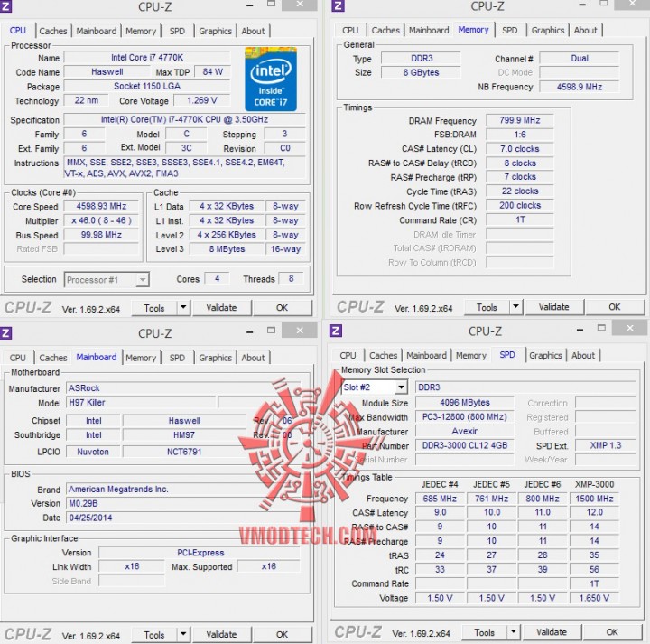Image resolution: width=650 pixels, height=644 pixels.
Task: Click Tools button in CPU window
Action: pos(154,308)
